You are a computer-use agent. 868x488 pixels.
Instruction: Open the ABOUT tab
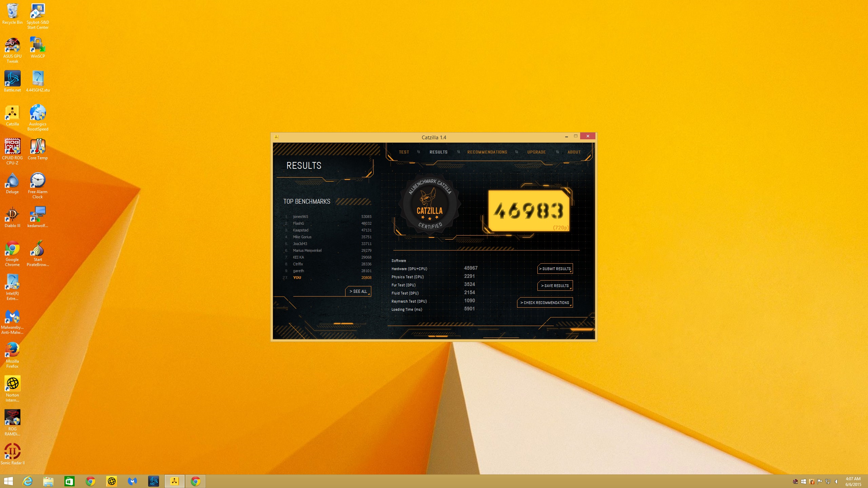click(x=574, y=152)
